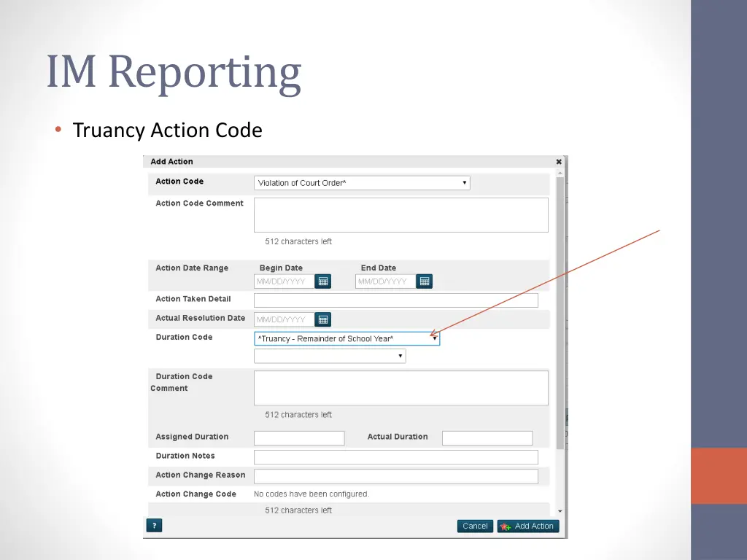Click the dialog scrollbar down arrow
This screenshot has height=560, width=747.
point(560,511)
